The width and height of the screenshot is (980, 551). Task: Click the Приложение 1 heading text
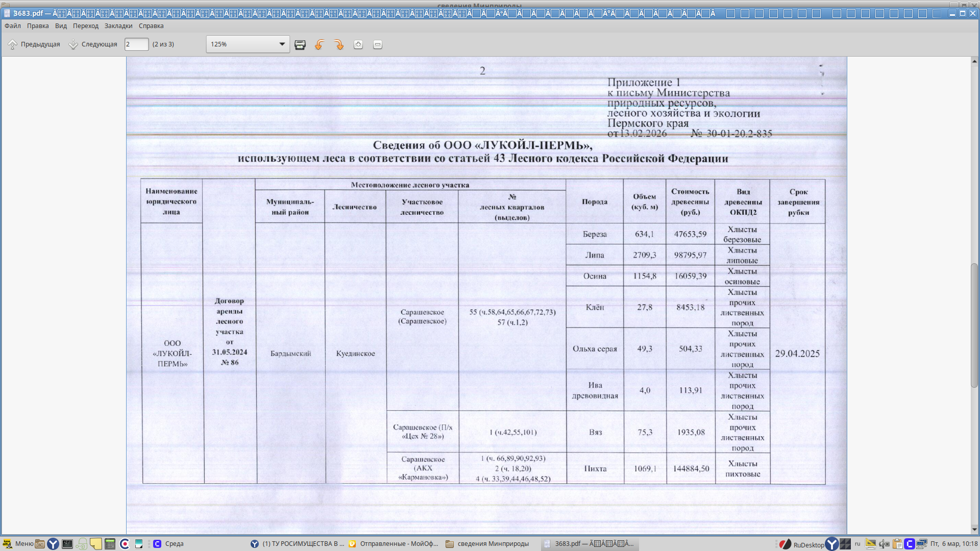coord(644,82)
